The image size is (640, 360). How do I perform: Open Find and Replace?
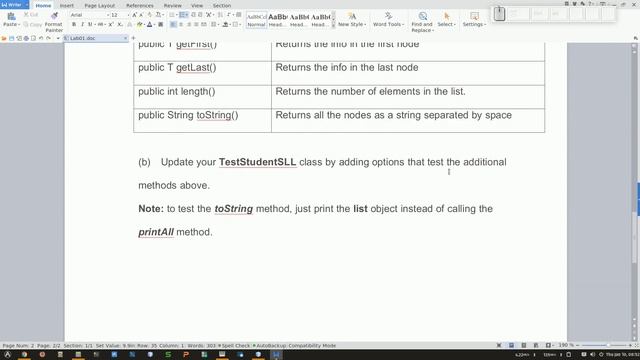tap(422, 22)
